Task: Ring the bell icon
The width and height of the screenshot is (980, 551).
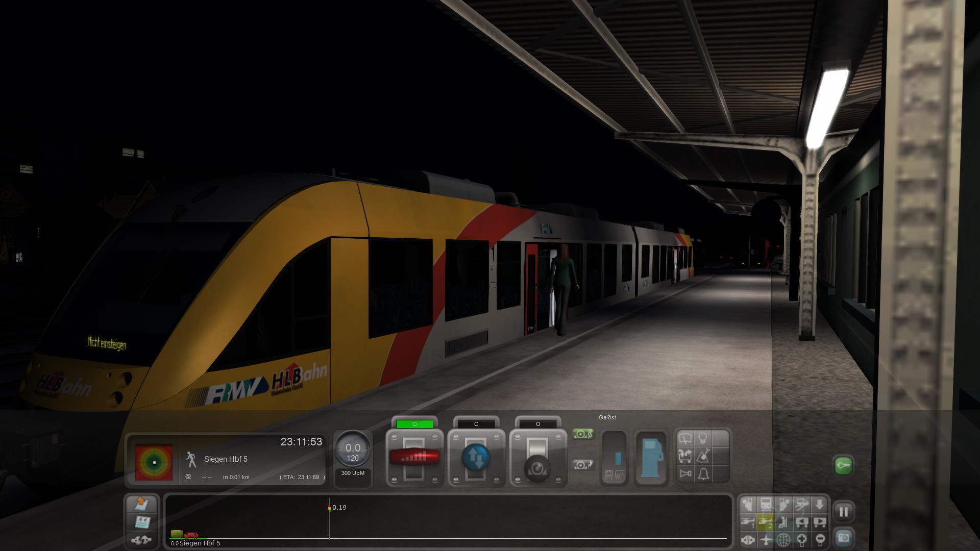Action: (703, 474)
